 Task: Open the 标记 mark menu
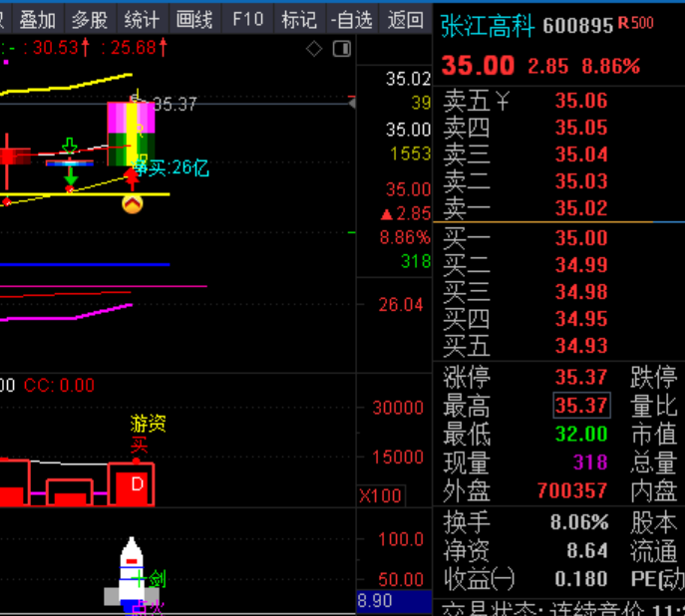point(299,20)
